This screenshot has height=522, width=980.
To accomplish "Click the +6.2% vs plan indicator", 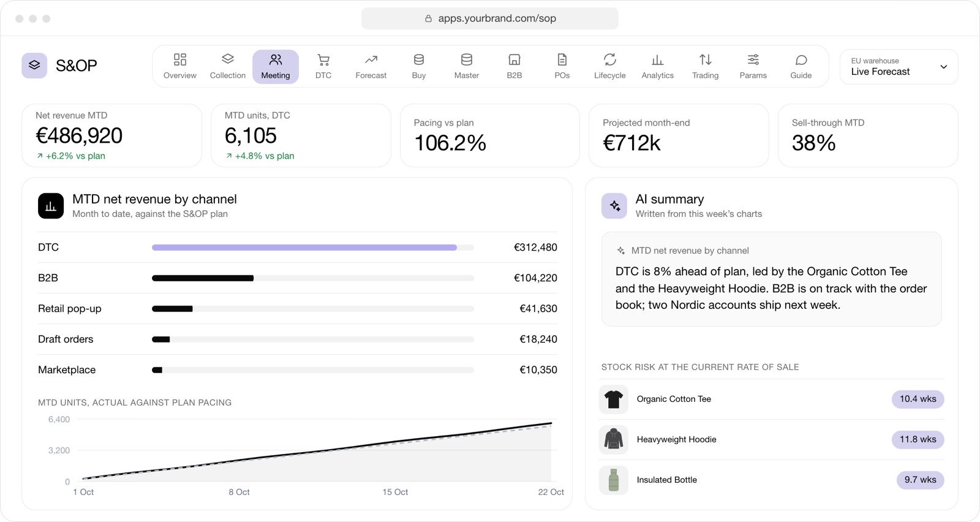I will click(x=70, y=156).
